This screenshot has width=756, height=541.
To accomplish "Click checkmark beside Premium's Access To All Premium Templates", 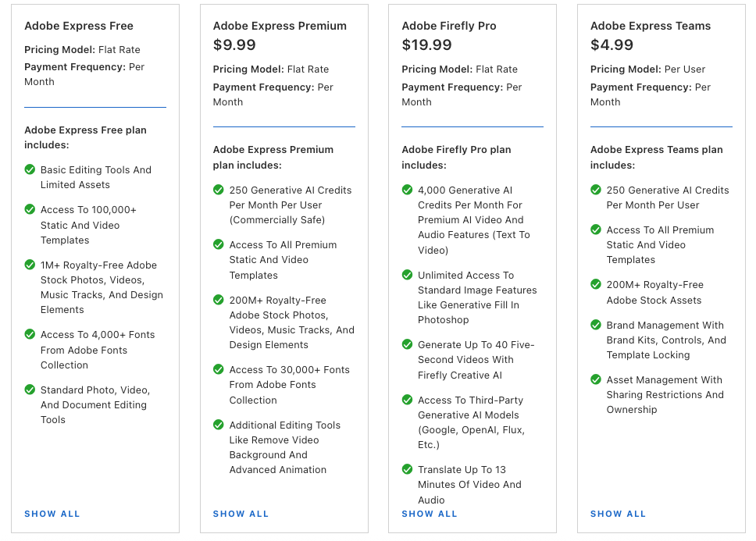I will [219, 244].
